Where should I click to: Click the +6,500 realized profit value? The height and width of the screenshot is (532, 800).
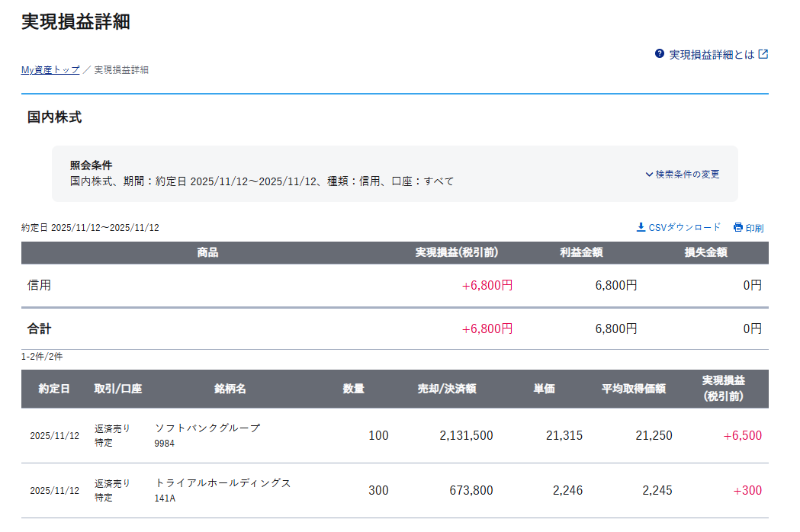(x=742, y=436)
